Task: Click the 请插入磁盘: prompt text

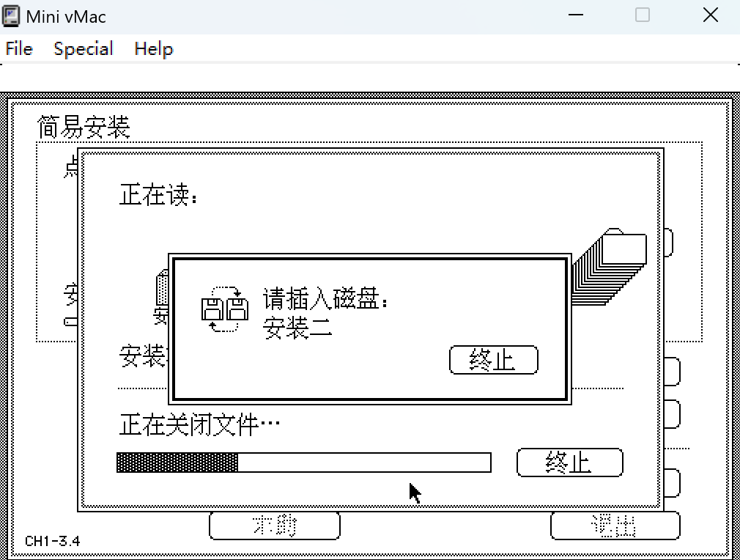Action: [x=326, y=300]
